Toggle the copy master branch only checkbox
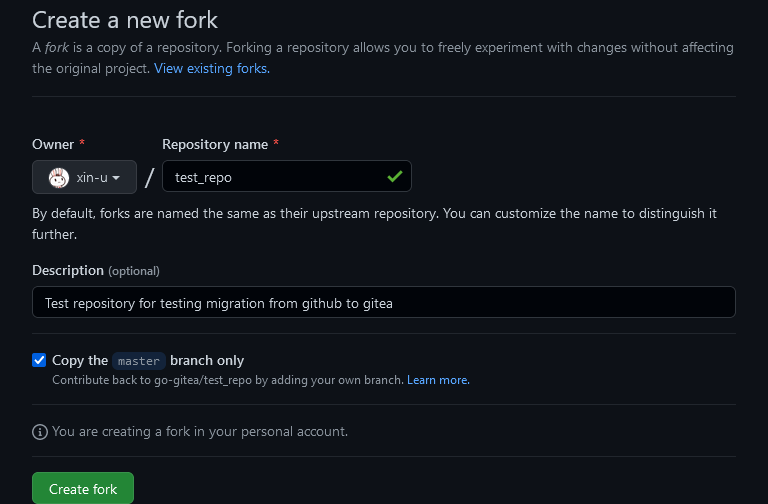The width and height of the screenshot is (768, 504). click(39, 360)
